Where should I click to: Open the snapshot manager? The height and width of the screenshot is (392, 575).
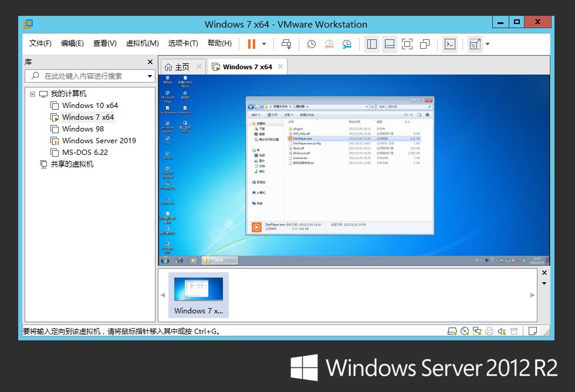tap(347, 44)
